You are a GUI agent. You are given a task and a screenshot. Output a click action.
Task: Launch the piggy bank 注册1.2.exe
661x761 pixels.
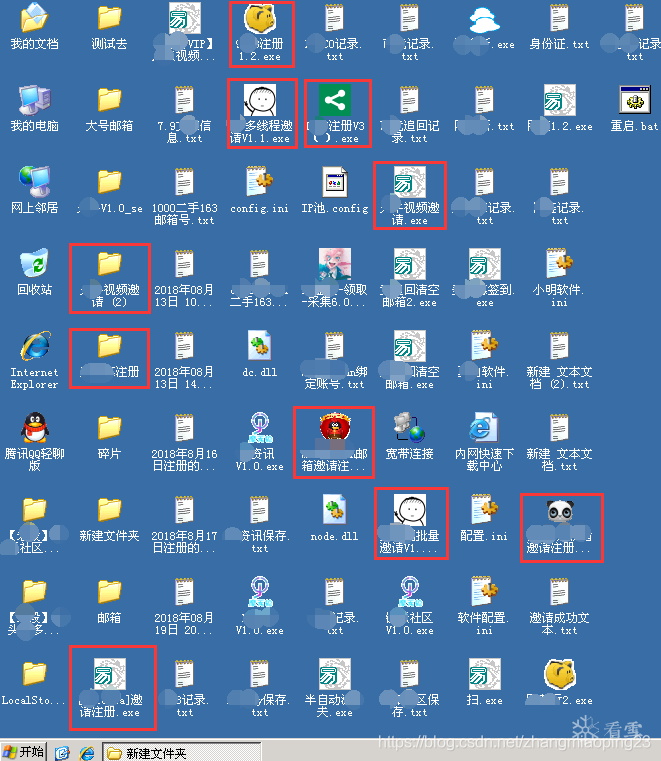point(262,34)
